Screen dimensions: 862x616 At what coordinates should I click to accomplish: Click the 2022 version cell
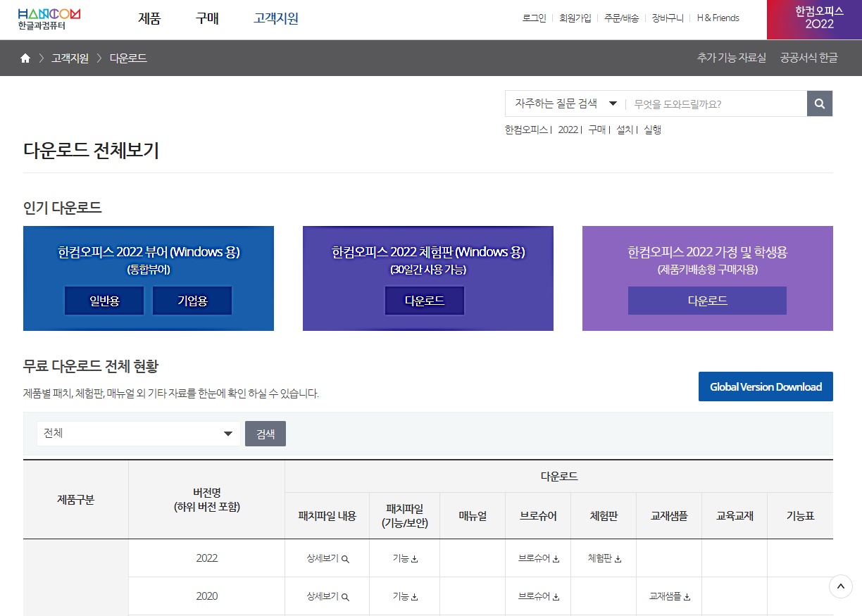pyautogui.click(x=207, y=558)
